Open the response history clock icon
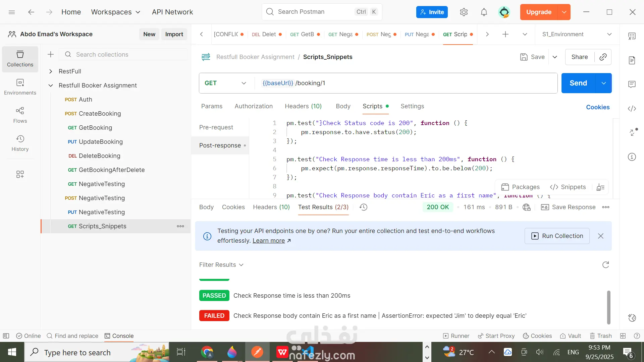 click(363, 207)
